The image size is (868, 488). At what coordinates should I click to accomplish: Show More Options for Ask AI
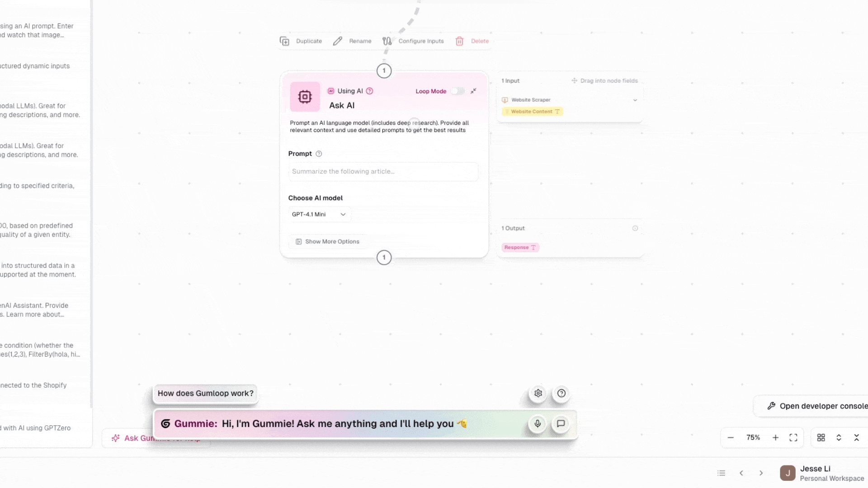coord(328,242)
